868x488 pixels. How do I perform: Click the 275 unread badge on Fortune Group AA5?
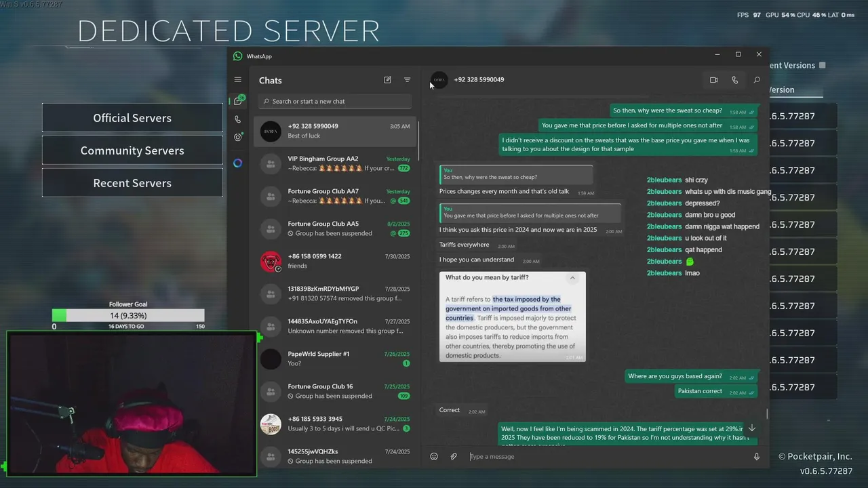point(403,233)
